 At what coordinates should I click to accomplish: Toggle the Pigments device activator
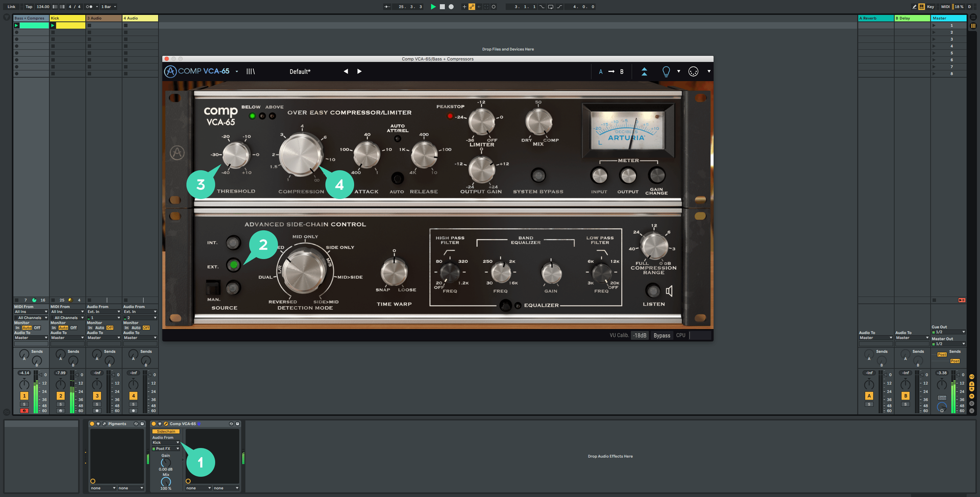92,424
